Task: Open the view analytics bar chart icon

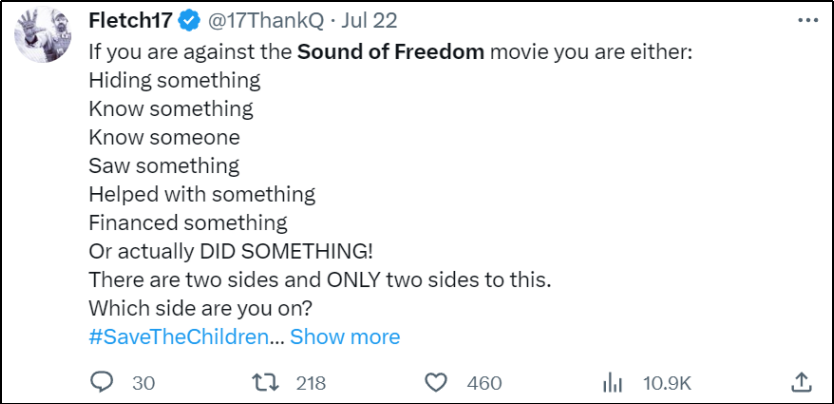Action: click(611, 382)
